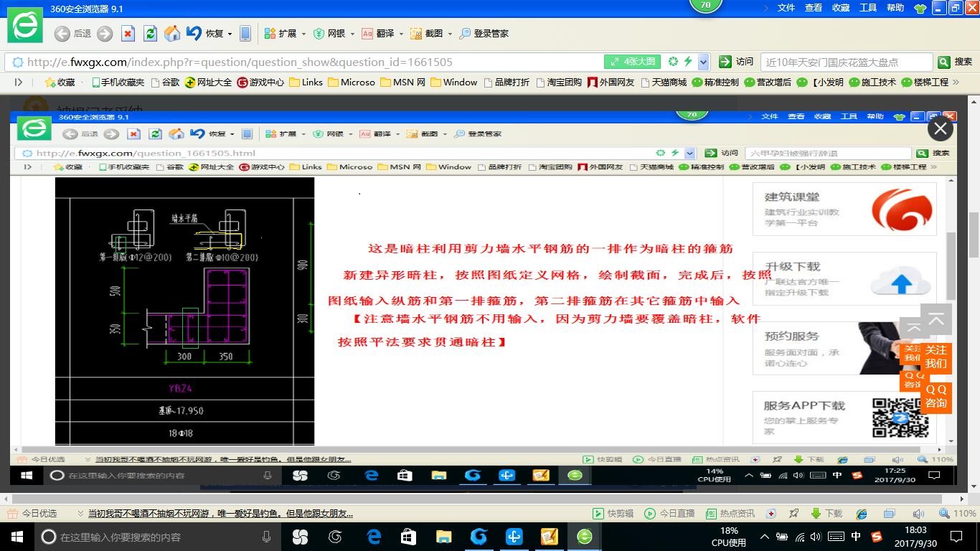Open the 翻译 dropdown arrow
The image size is (980, 551).
point(401,34)
